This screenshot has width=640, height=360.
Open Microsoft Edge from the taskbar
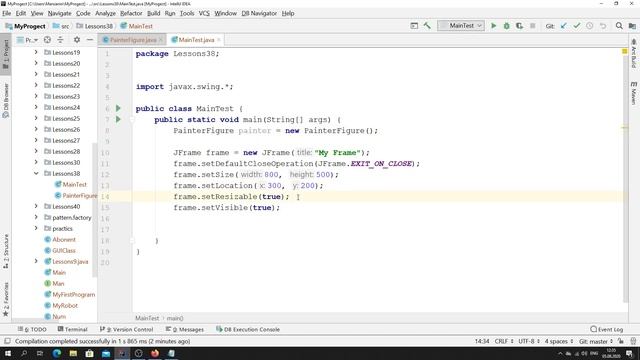pyautogui.click(x=57, y=353)
